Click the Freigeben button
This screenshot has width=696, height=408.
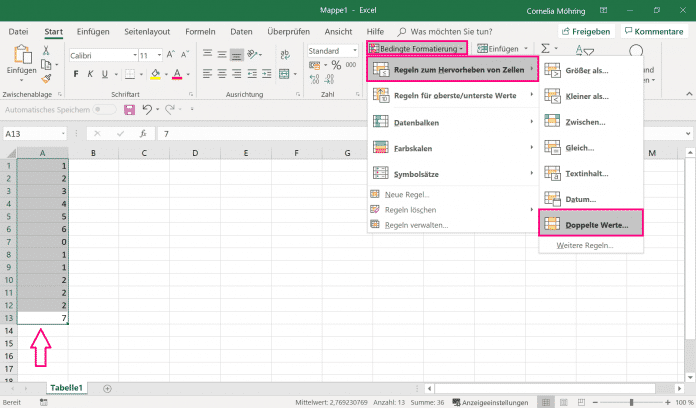586,32
